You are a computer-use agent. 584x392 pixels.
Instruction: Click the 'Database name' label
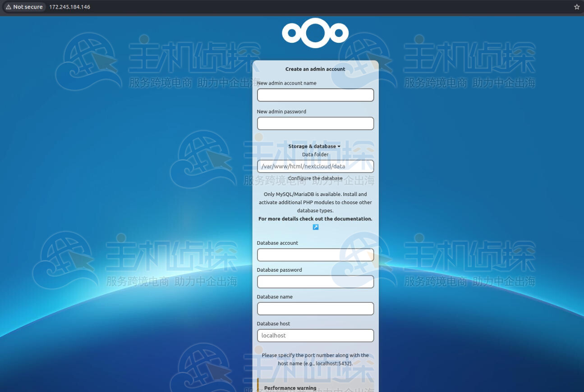pos(275,297)
